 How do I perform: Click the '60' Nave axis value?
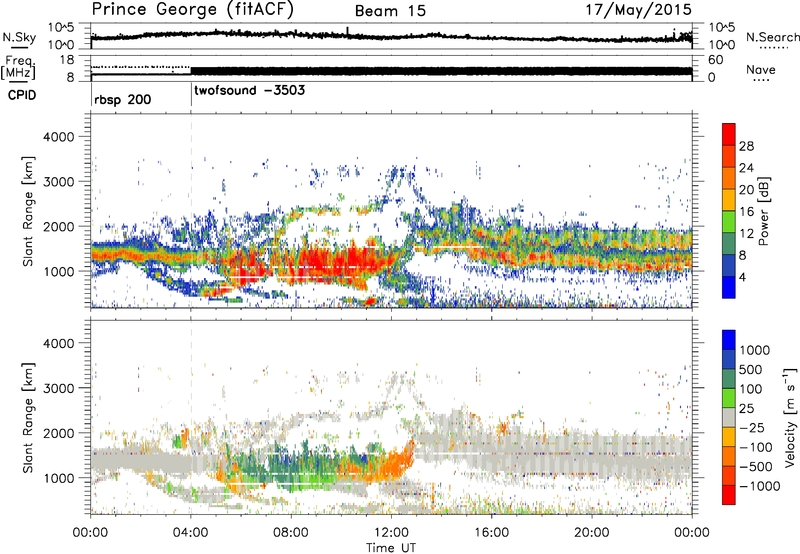(716, 60)
